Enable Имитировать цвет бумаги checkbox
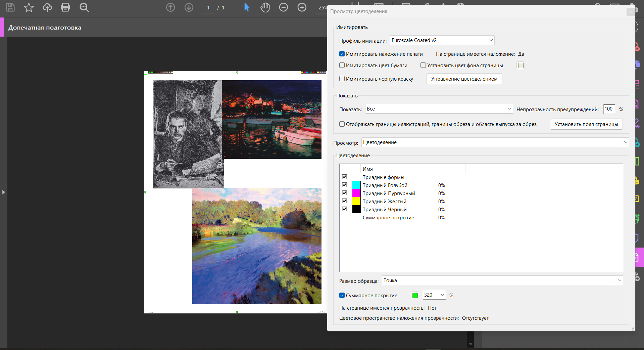The height and width of the screenshot is (350, 644). (x=342, y=65)
